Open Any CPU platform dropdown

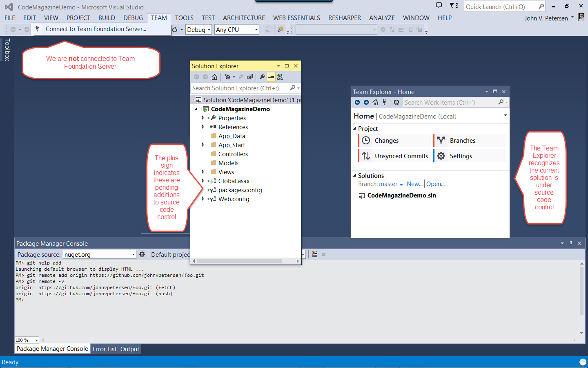click(237, 29)
